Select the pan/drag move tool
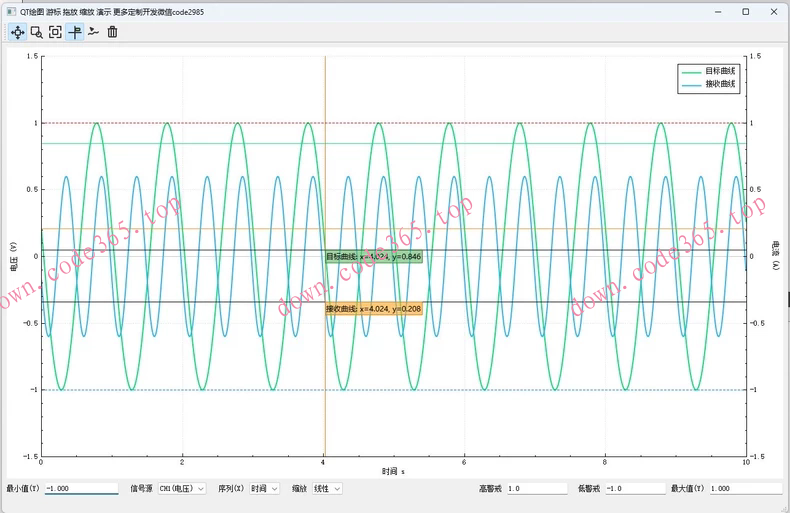 click(17, 32)
